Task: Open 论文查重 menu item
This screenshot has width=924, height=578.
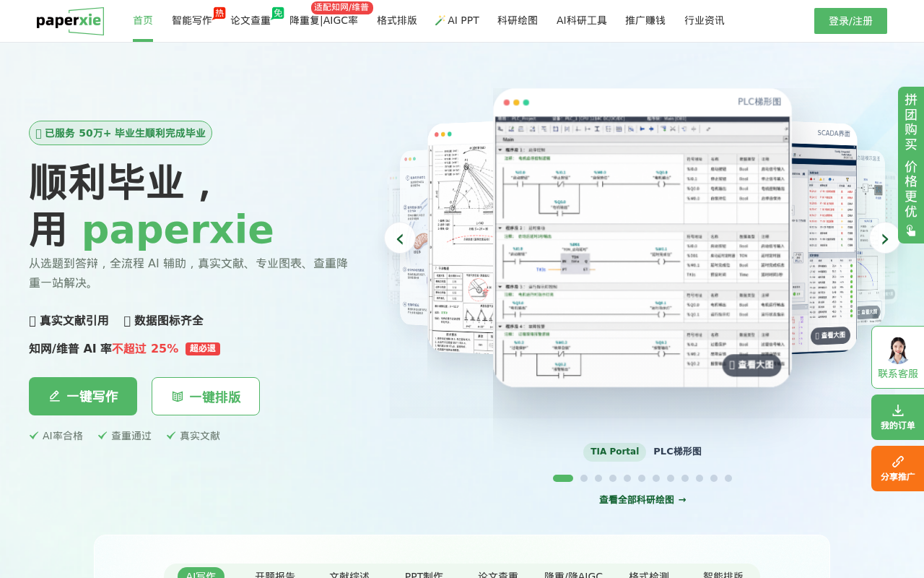Action: click(250, 20)
